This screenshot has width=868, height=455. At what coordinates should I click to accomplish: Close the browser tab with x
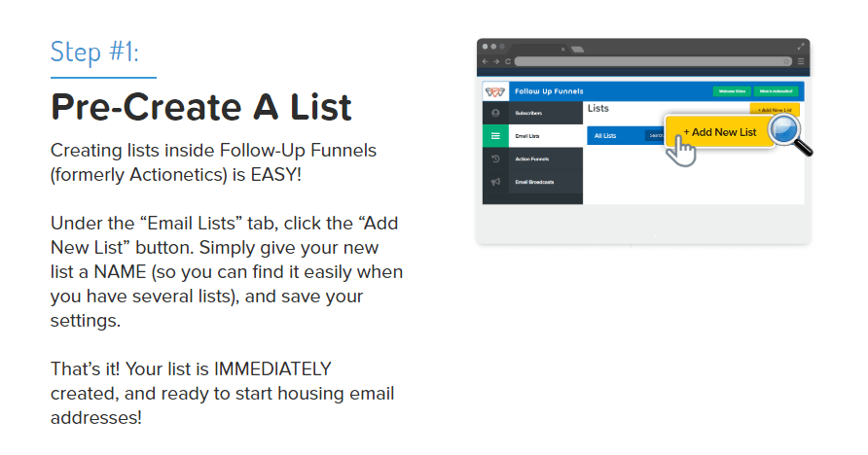click(563, 50)
